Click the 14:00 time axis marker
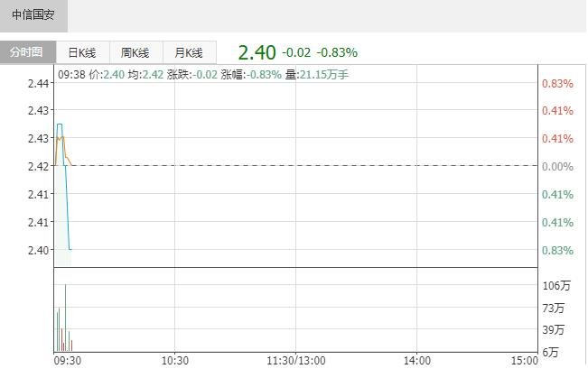The image size is (588, 378). [417, 361]
